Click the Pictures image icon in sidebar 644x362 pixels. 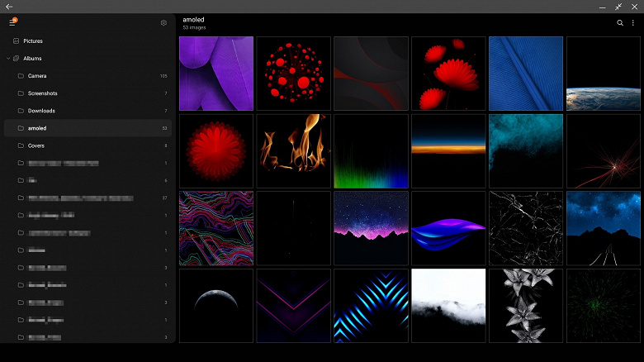tap(16, 40)
